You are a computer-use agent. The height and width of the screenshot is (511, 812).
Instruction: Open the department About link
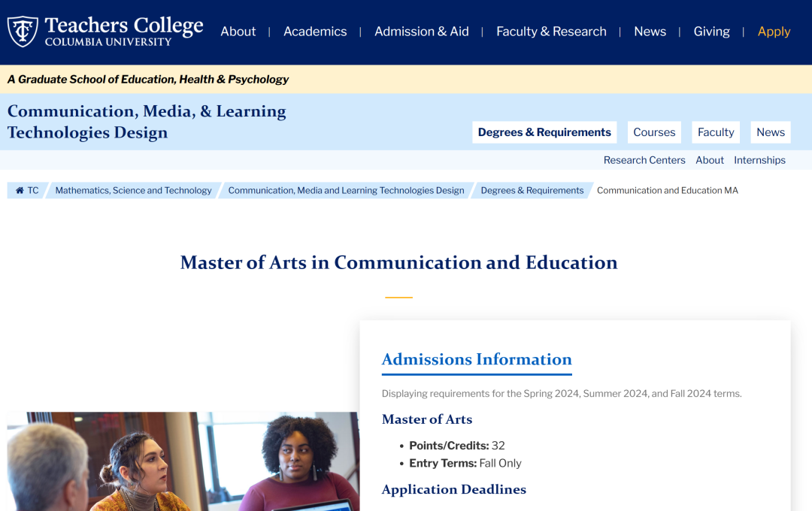coord(710,161)
